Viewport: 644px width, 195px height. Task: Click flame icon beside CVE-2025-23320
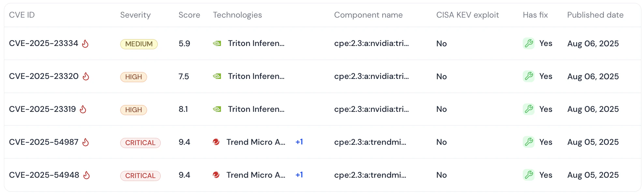(86, 76)
